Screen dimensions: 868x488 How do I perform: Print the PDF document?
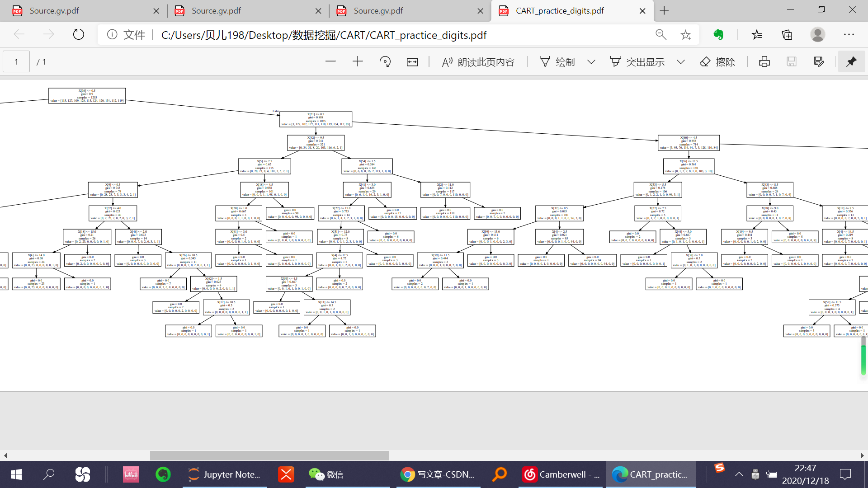coord(764,62)
